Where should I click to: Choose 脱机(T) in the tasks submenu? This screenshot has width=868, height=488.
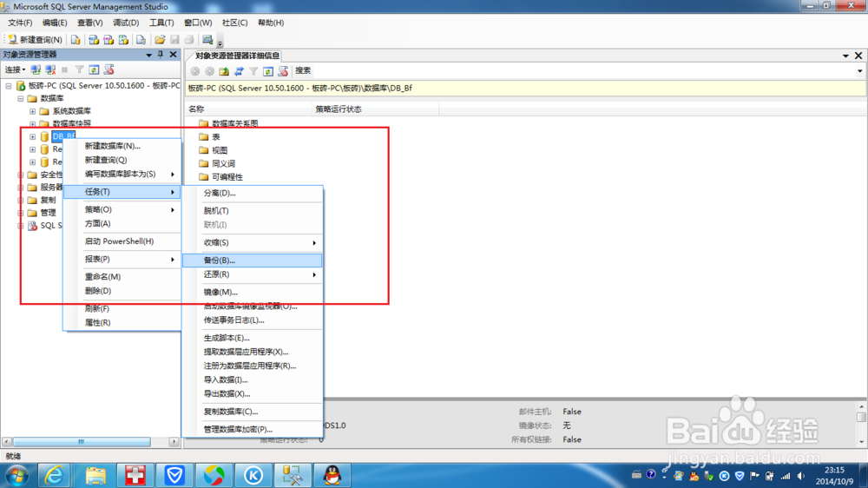pos(253,211)
